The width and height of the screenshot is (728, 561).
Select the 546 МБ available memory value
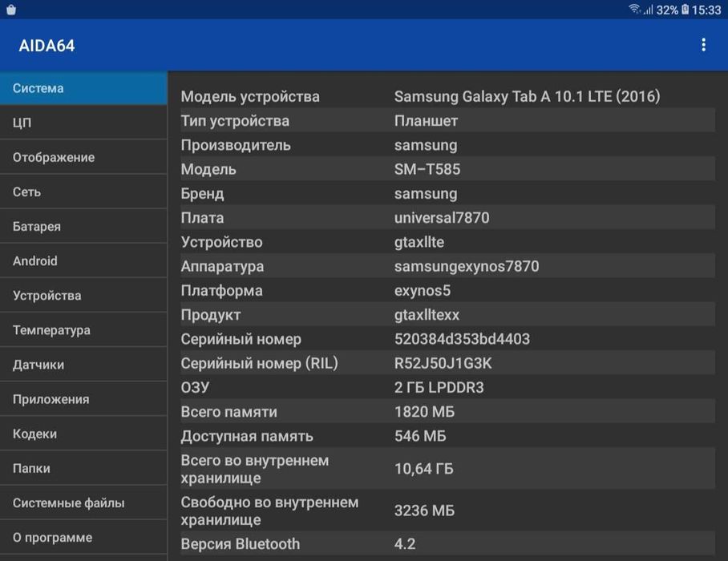click(419, 436)
